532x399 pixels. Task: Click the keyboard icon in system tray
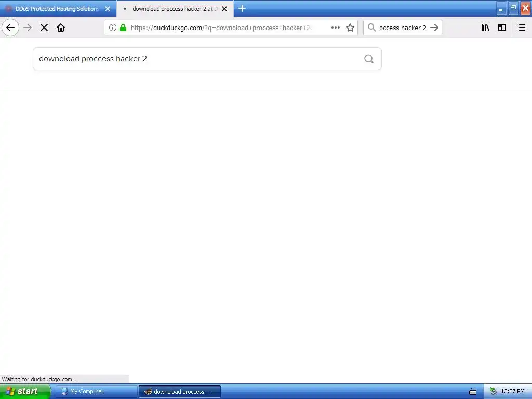click(x=473, y=392)
